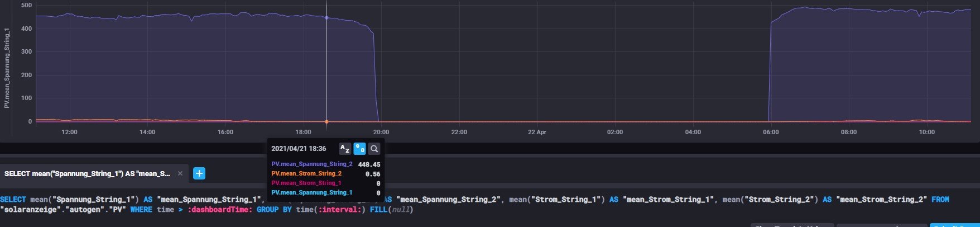Image resolution: width=980 pixels, height=227 pixels.
Task: Click the 22 Apr date axis label
Action: tap(537, 133)
